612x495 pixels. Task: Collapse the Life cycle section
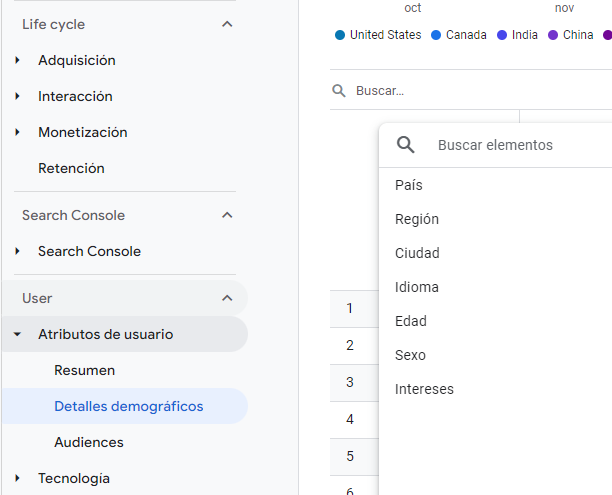227,24
